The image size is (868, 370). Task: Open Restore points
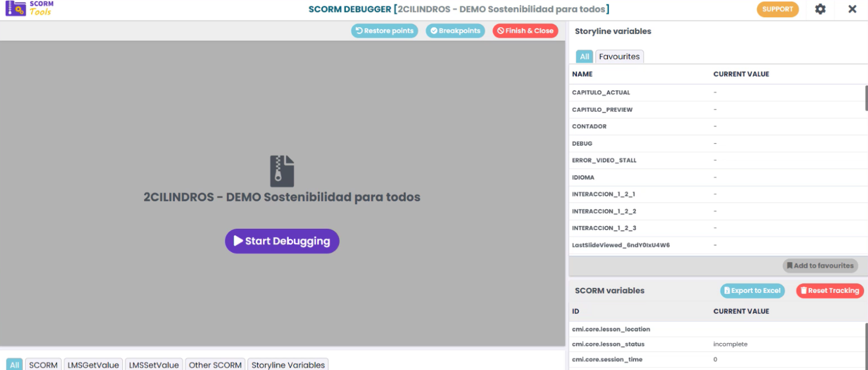pyautogui.click(x=384, y=31)
